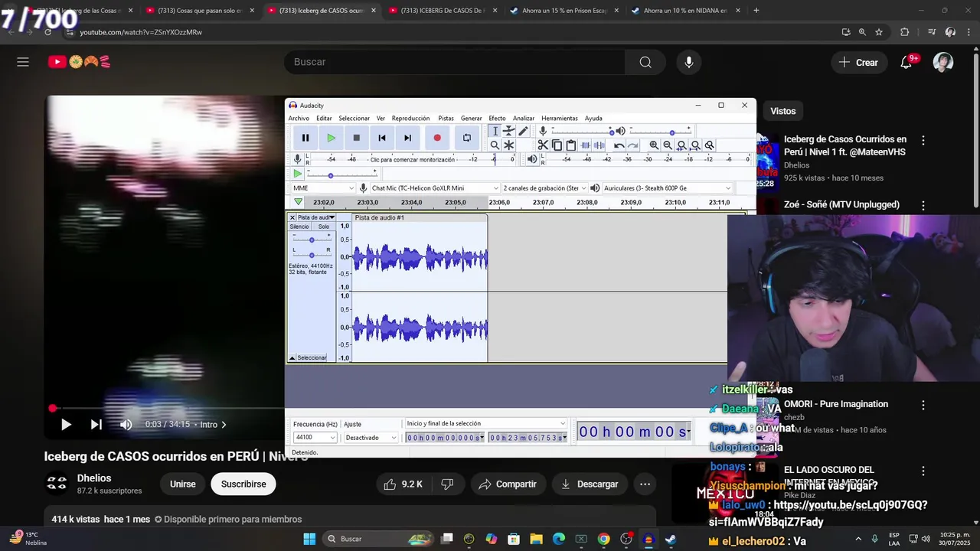Open Efecto menu in Audacity
Viewport: 980px width, 551px height.
(x=497, y=118)
